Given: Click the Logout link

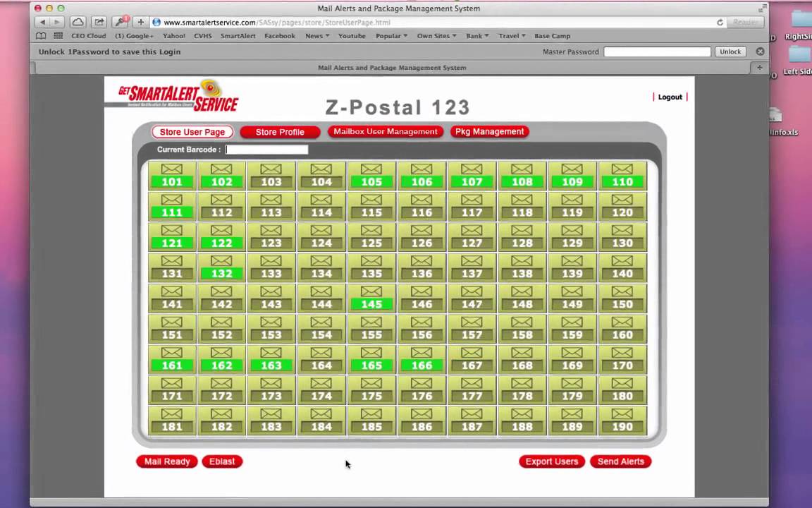Looking at the screenshot, I should 670,97.
